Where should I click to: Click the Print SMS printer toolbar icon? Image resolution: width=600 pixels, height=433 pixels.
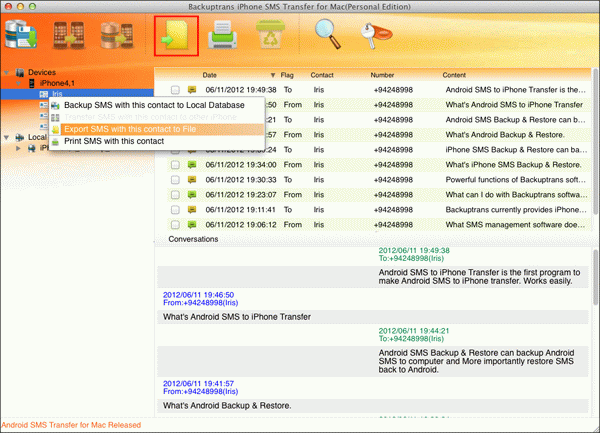pos(222,35)
